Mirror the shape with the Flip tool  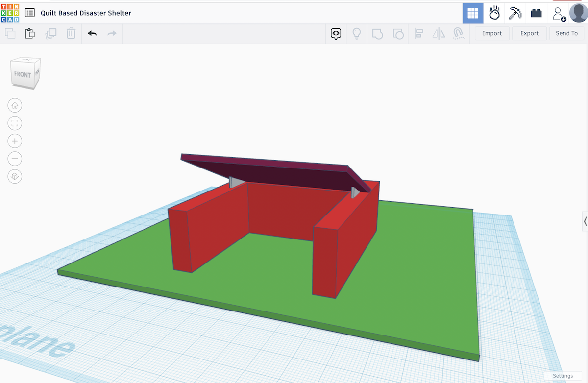click(438, 33)
